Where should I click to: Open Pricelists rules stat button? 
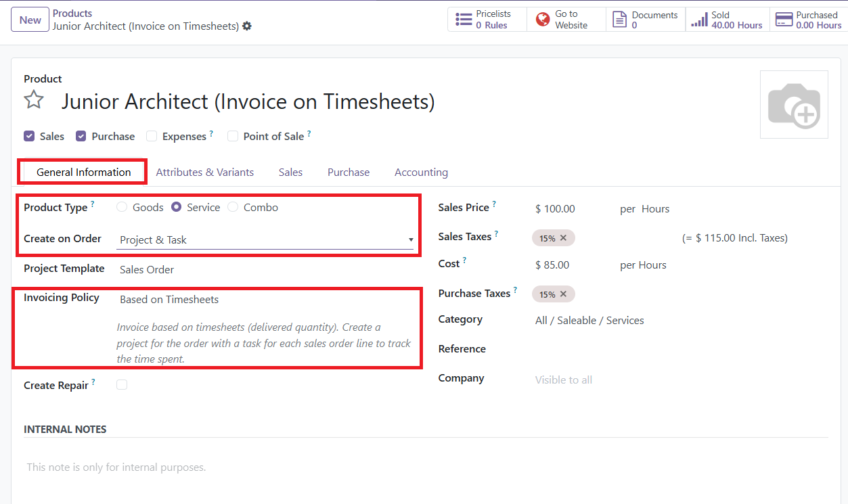click(487, 20)
